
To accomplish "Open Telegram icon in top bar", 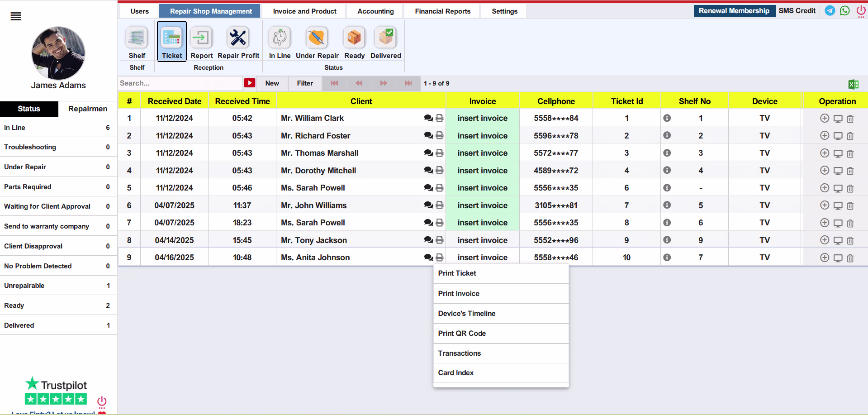I will tap(830, 10).
